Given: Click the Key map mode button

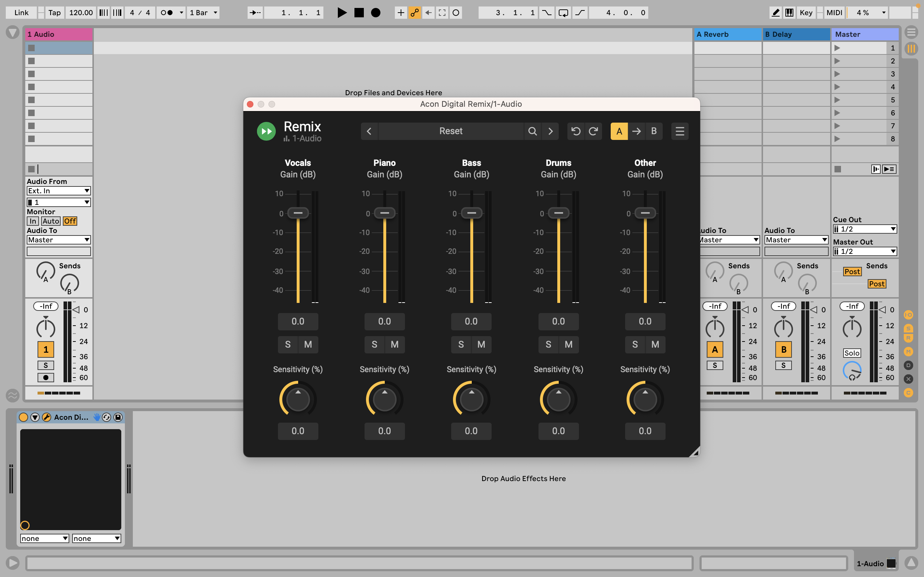Looking at the screenshot, I should point(806,13).
